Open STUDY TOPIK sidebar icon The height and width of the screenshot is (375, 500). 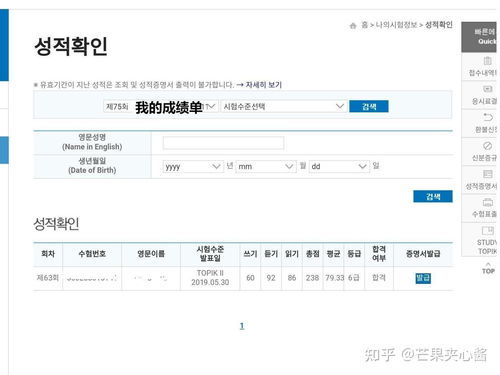487,231
